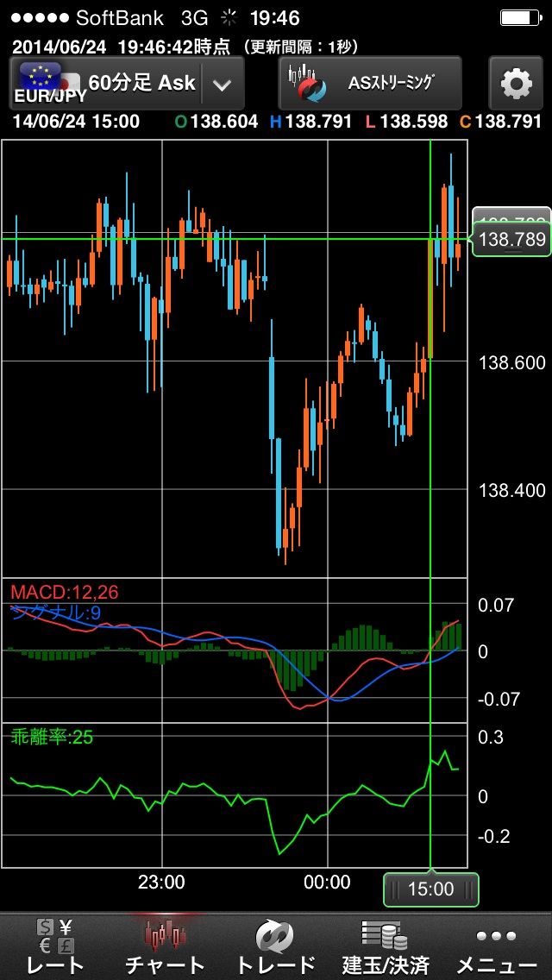Select the チャート tab

tap(165, 945)
